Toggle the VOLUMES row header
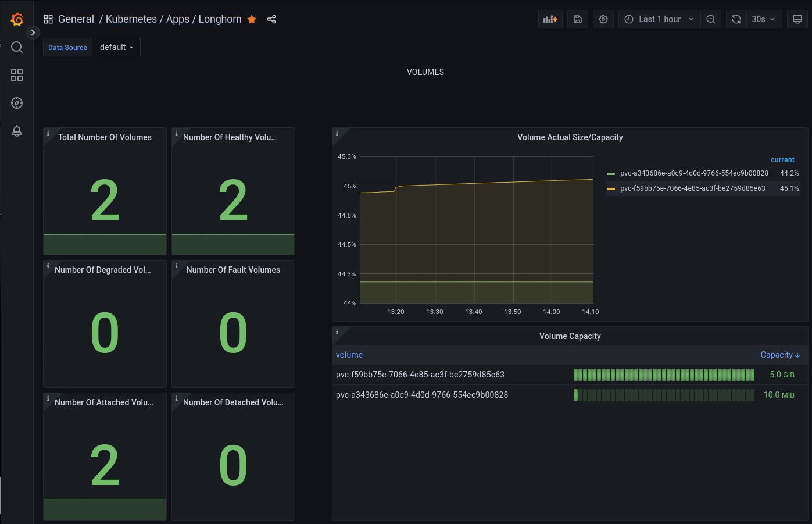The height and width of the screenshot is (524, 812). tap(425, 72)
